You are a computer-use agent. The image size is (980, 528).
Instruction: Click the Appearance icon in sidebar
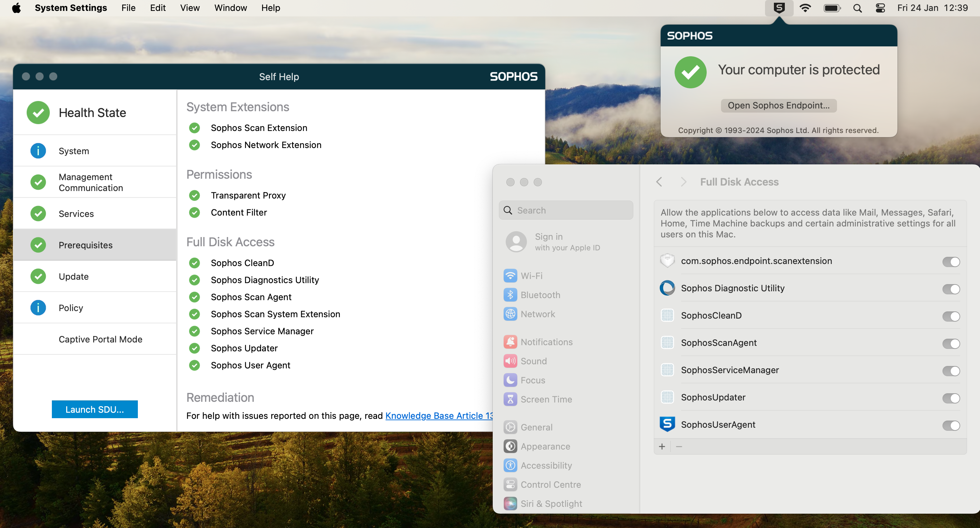coord(510,446)
